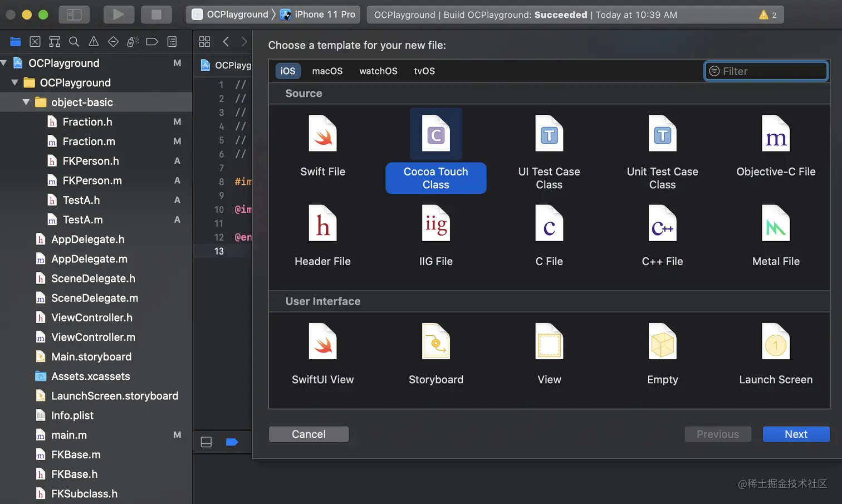
Task: Open the iPhone 11 Pro device selector
Action: 318,14
